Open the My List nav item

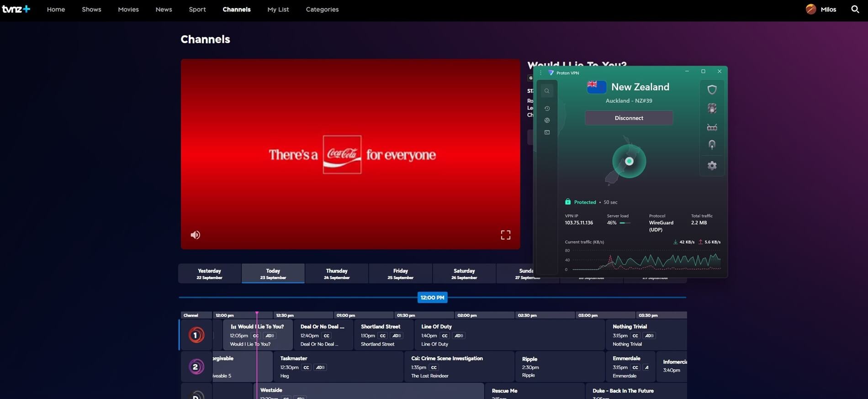tap(278, 9)
